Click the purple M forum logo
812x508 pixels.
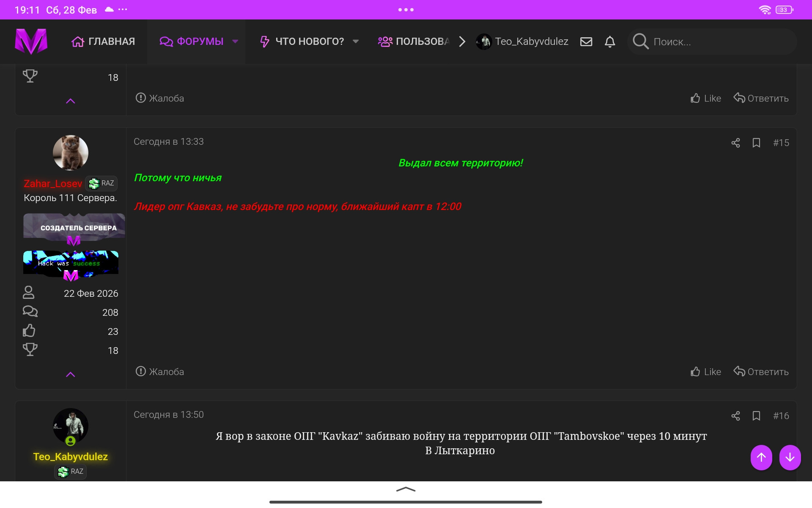pyautogui.click(x=31, y=41)
